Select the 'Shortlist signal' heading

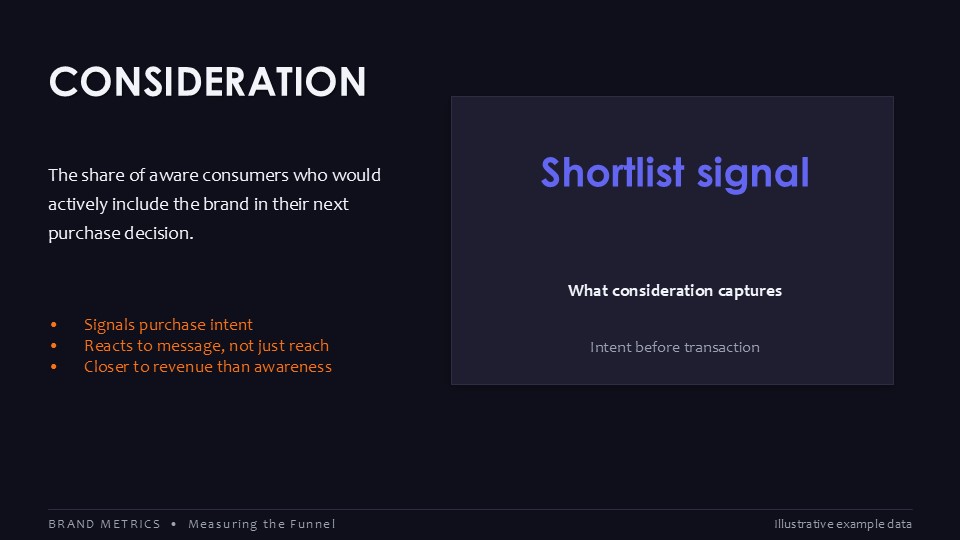[x=675, y=173]
